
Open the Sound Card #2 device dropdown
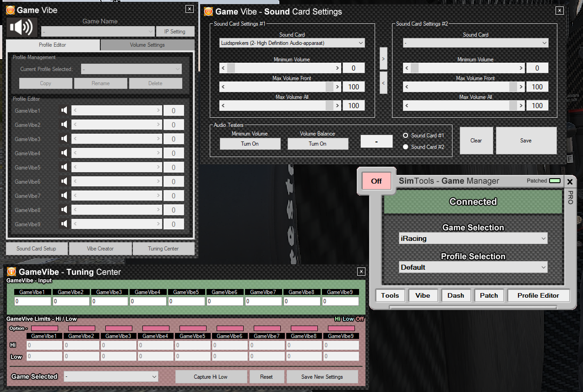pyautogui.click(x=476, y=43)
